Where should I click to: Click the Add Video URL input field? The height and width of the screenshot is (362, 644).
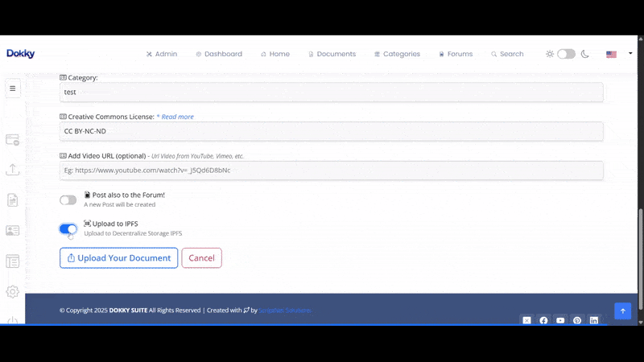(x=331, y=171)
